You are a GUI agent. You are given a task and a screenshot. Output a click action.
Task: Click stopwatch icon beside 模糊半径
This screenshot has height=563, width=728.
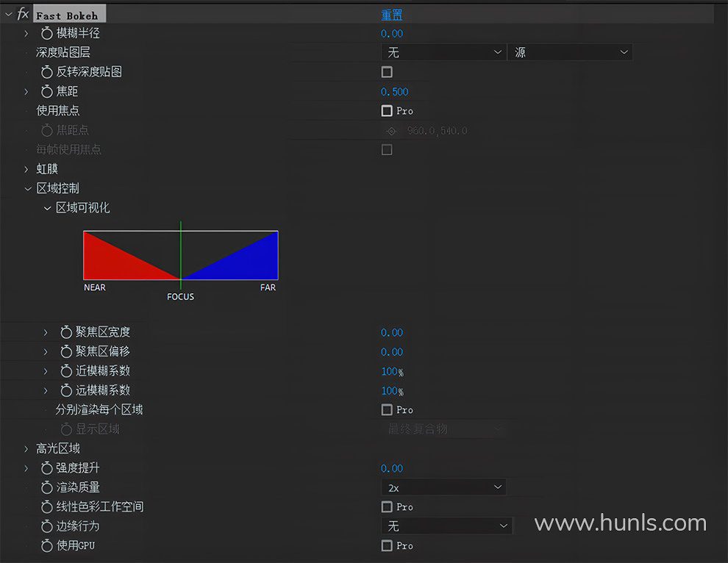pos(46,33)
